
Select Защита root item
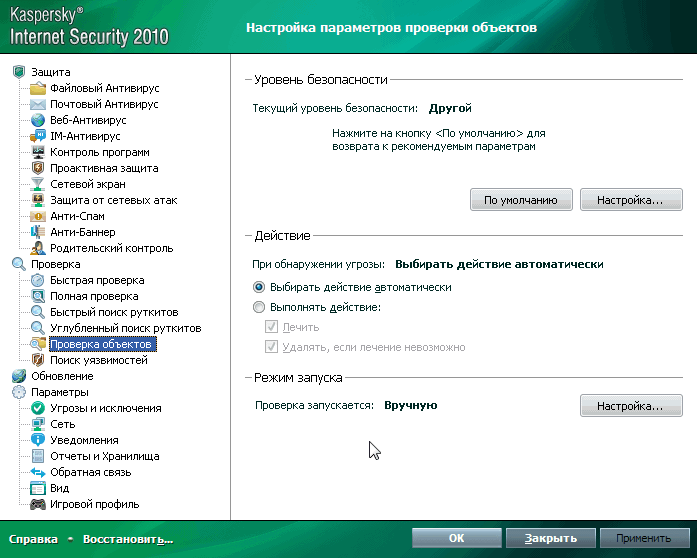click(x=51, y=72)
